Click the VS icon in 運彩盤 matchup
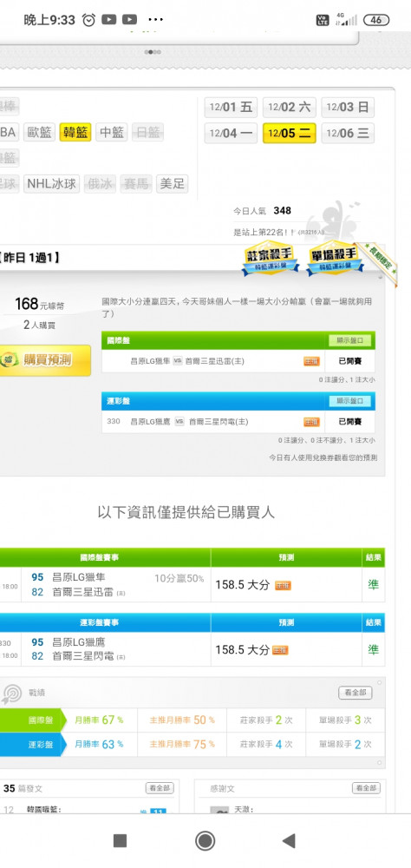The width and height of the screenshot is (411, 868). click(x=179, y=422)
